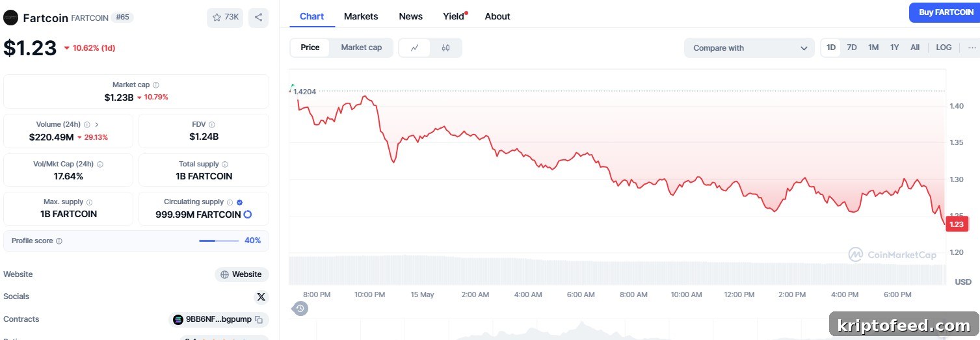
Task: Click the Solana contract chain icon
Action: coord(178,320)
